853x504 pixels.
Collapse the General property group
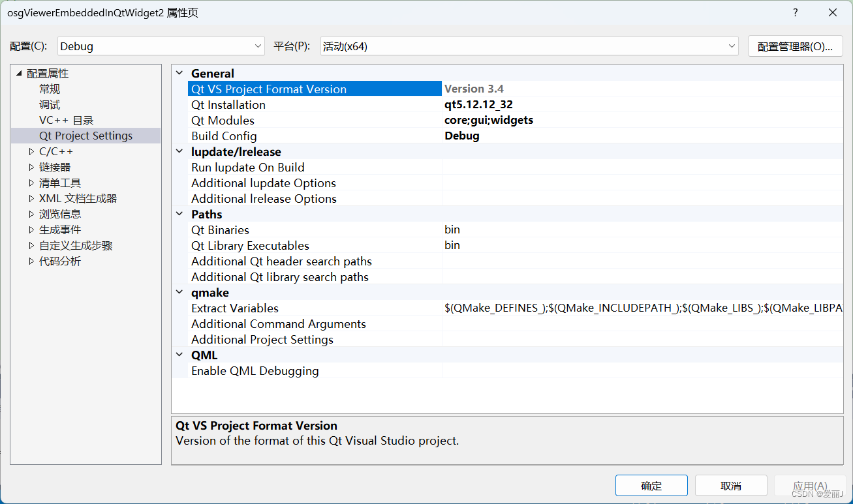[179, 73]
